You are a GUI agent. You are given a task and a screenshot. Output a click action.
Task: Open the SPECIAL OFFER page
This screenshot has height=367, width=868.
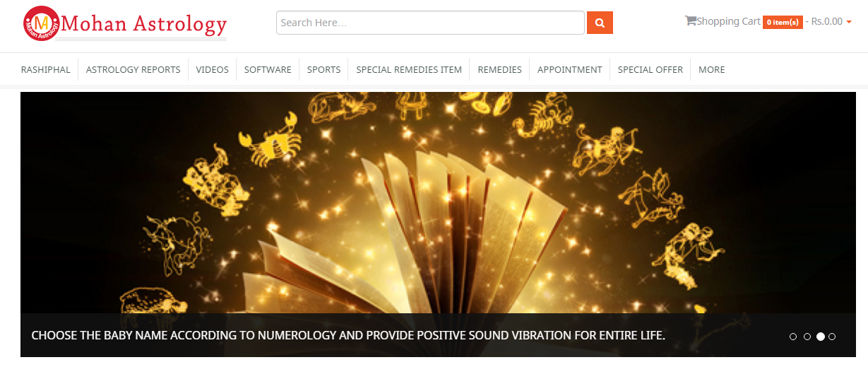click(x=650, y=69)
